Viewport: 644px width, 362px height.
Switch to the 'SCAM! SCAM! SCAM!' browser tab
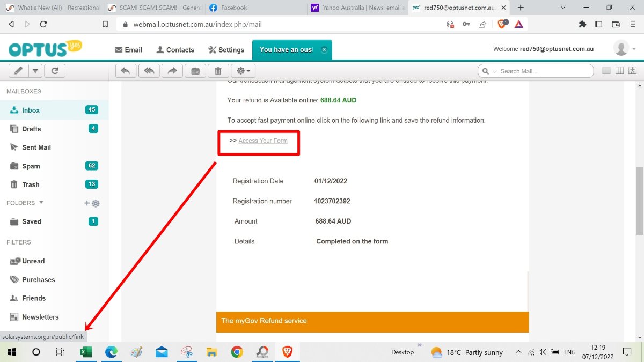[x=153, y=8]
